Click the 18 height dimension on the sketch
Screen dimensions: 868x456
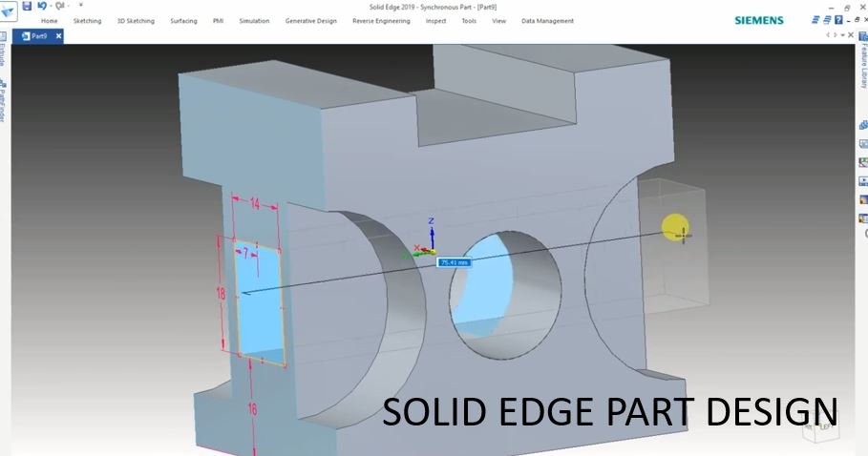(222, 295)
